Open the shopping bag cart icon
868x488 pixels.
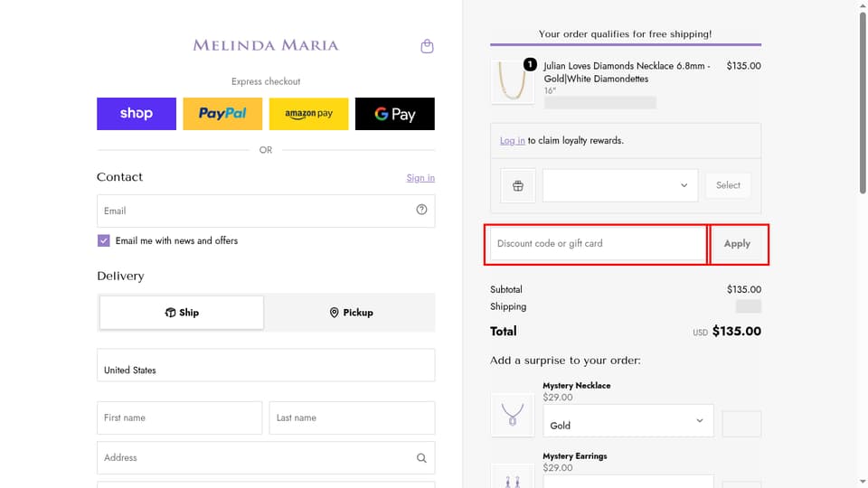427,46
